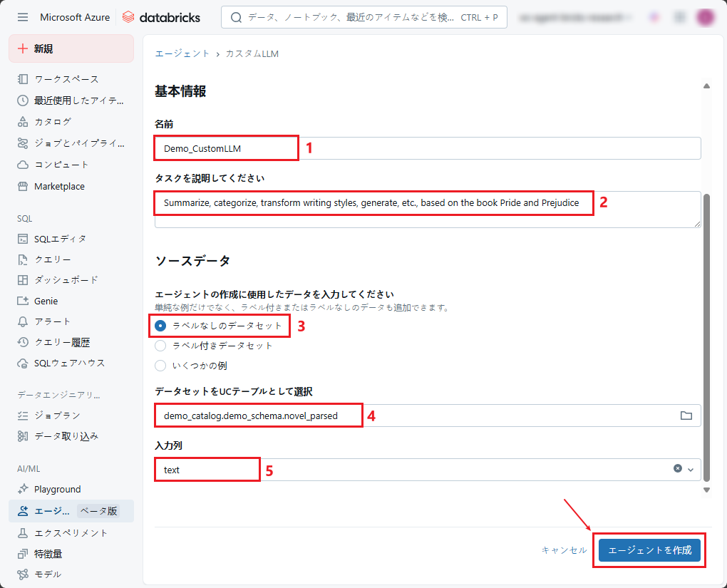Click the 新規 create button
Screen dimensions: 727x588
point(71,48)
